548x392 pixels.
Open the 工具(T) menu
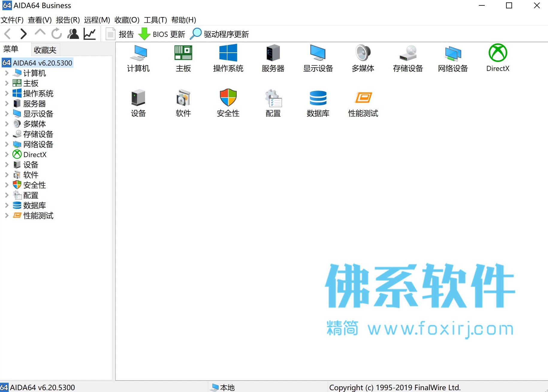tap(155, 20)
